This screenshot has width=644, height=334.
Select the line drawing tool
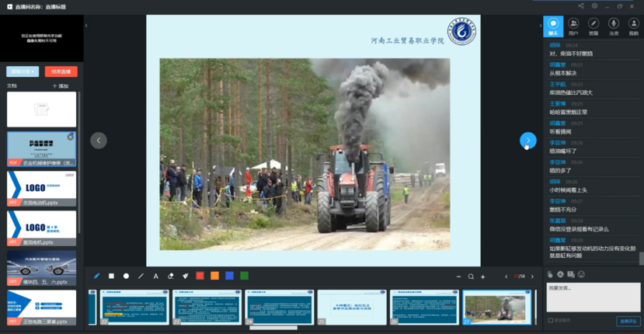coord(141,276)
